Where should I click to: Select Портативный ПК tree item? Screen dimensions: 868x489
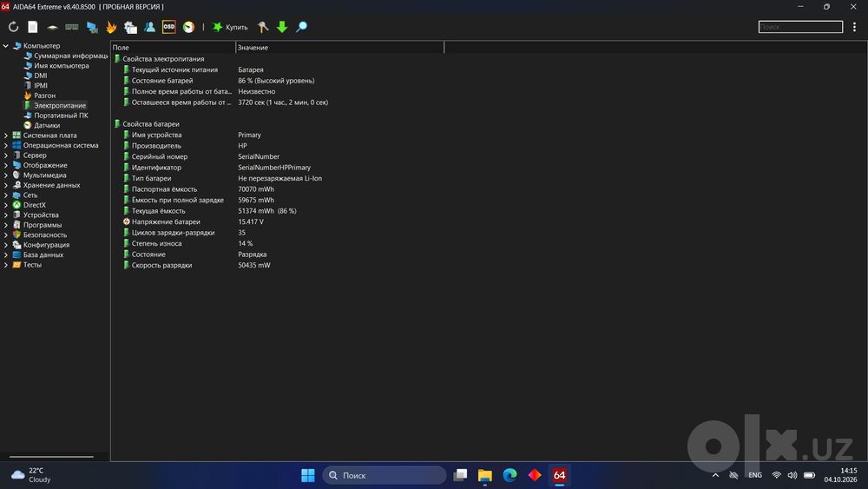(61, 116)
